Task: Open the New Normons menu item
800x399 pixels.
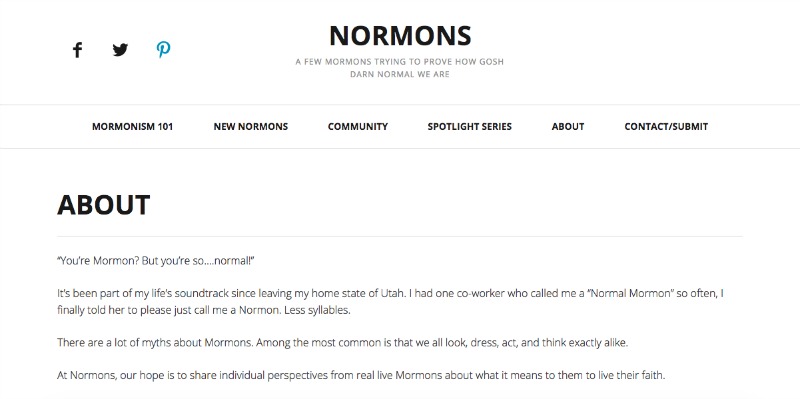Action: point(251,127)
